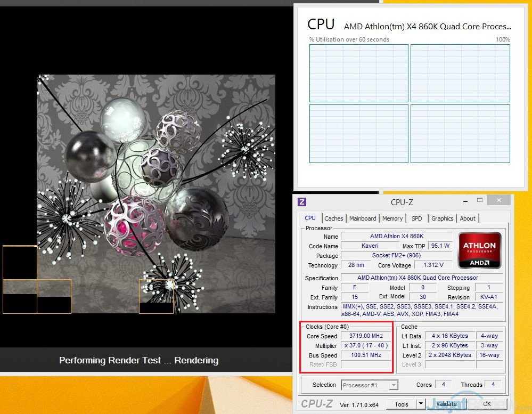Screen dimensions: 532x414
Task: Expand the Processor #1 selection dropdown
Action: [394, 385]
